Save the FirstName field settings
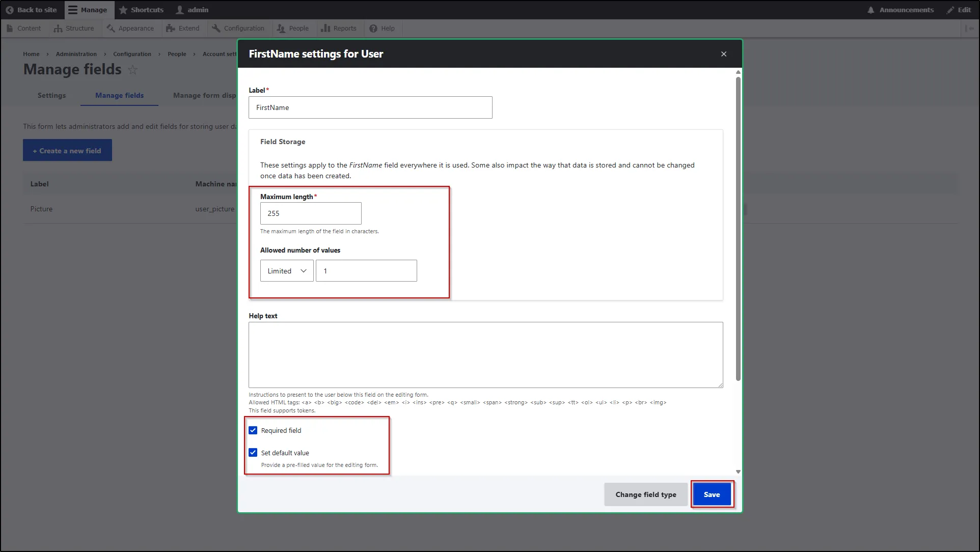This screenshot has width=980, height=552. click(x=712, y=494)
